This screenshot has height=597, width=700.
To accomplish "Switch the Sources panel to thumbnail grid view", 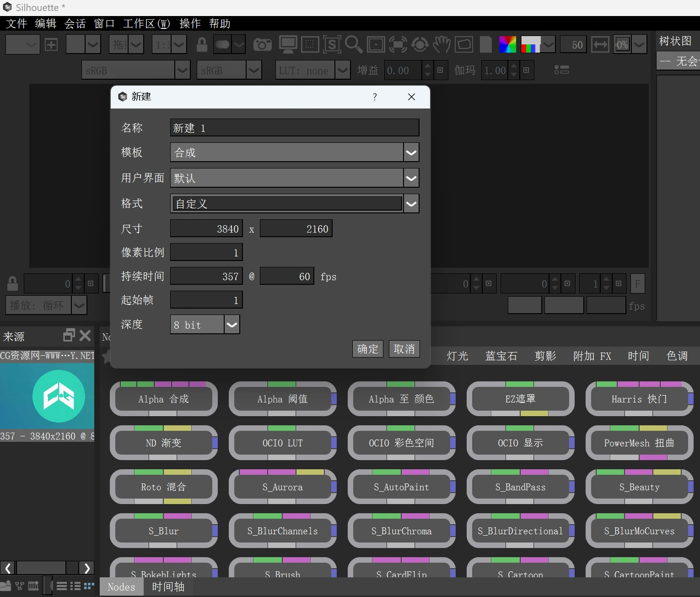I will 89,586.
